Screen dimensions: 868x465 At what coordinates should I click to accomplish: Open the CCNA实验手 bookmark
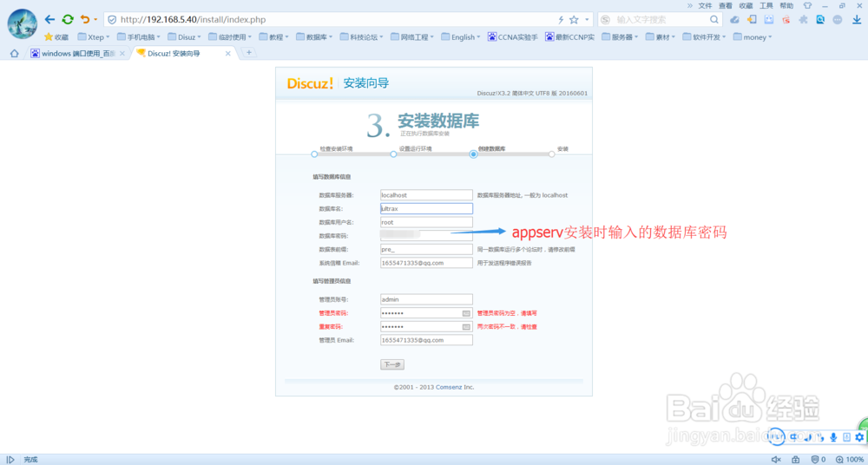click(513, 37)
